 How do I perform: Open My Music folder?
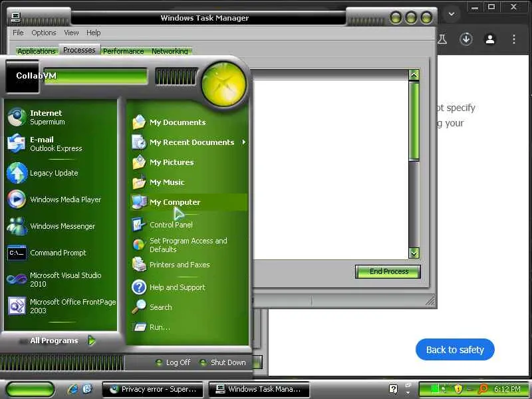point(188,182)
